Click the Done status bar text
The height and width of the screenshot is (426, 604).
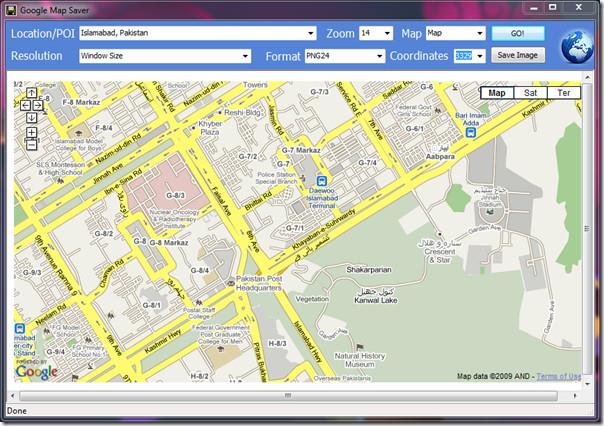pyautogui.click(x=17, y=411)
